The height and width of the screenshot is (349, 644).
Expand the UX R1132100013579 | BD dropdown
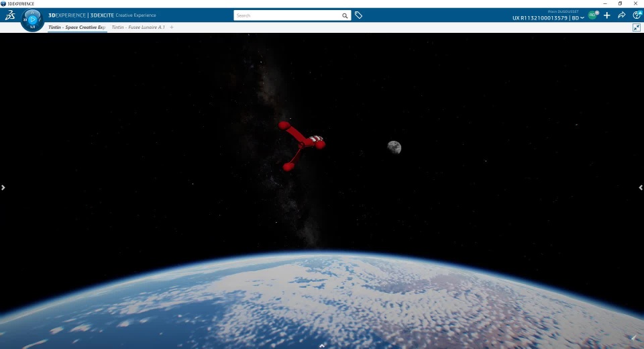point(548,18)
